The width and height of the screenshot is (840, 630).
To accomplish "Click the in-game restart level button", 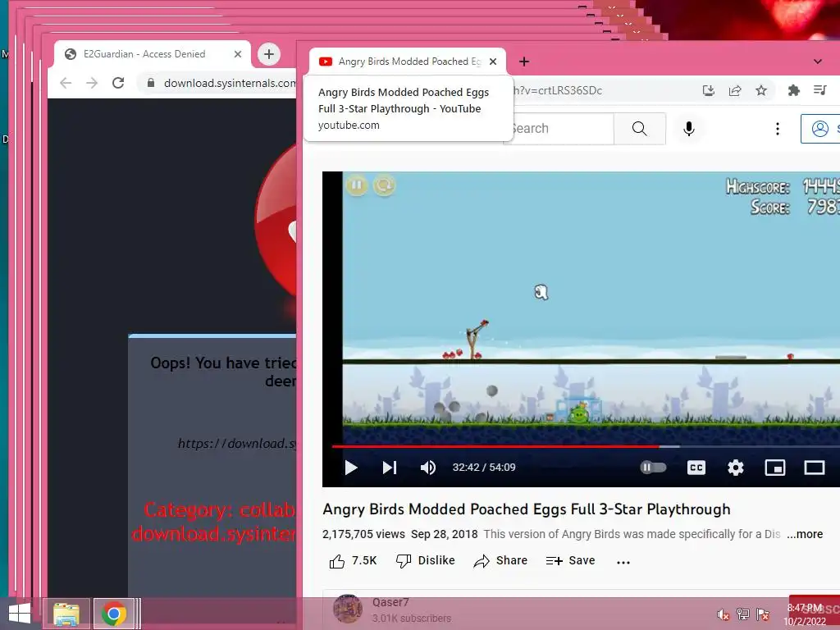I will pyautogui.click(x=384, y=185).
